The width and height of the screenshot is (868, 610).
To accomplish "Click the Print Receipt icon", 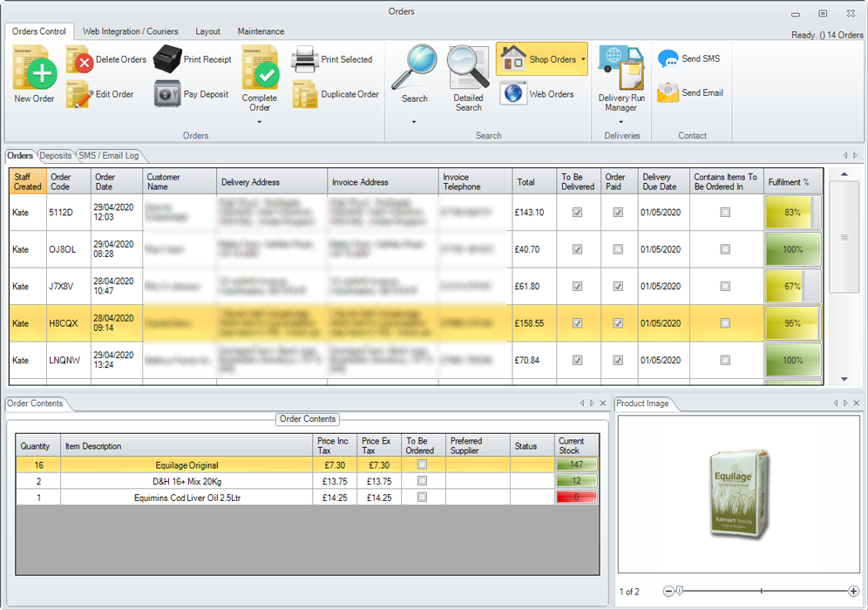I will [x=166, y=59].
